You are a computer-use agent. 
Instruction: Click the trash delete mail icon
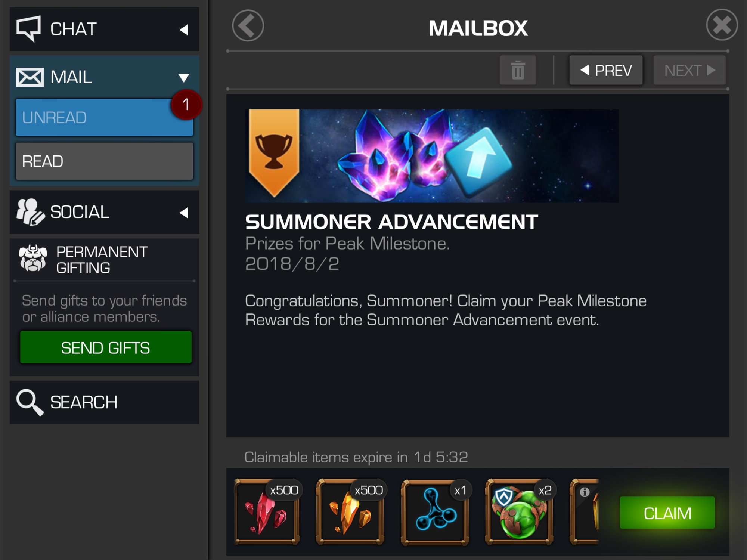[518, 70]
